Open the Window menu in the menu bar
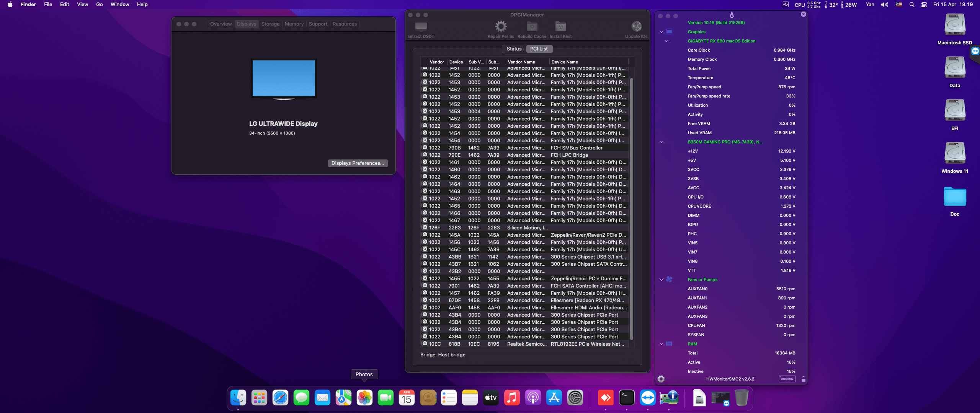 (120, 5)
